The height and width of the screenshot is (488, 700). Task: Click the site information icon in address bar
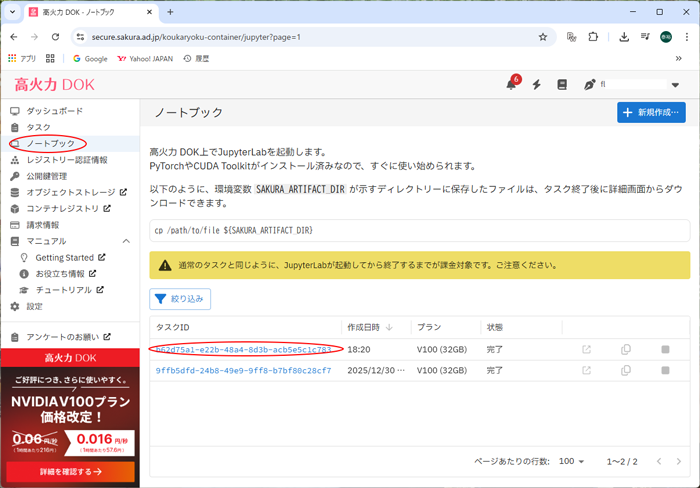point(80,37)
